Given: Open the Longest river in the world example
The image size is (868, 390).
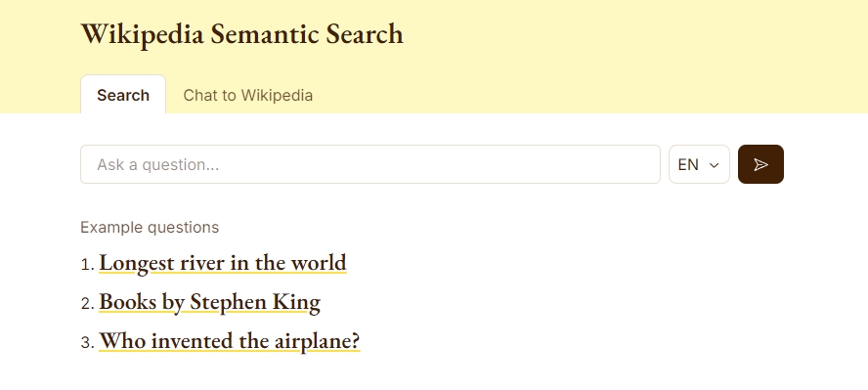Looking at the screenshot, I should pos(223,263).
